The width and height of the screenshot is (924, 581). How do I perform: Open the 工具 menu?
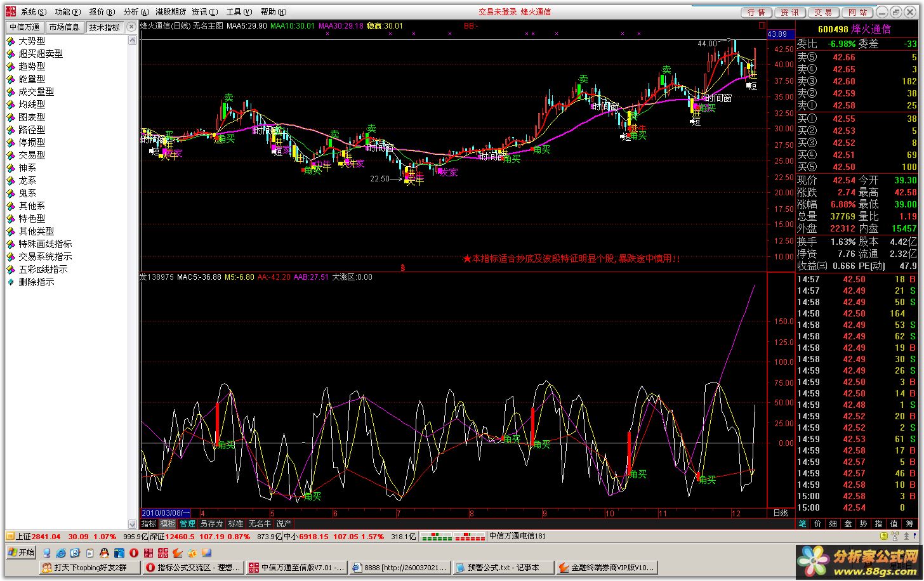239,12
